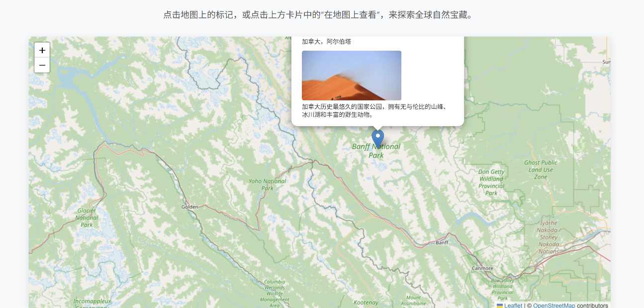Click the Glacier National Park label
The width and height of the screenshot is (644, 308).
pyautogui.click(x=87, y=218)
